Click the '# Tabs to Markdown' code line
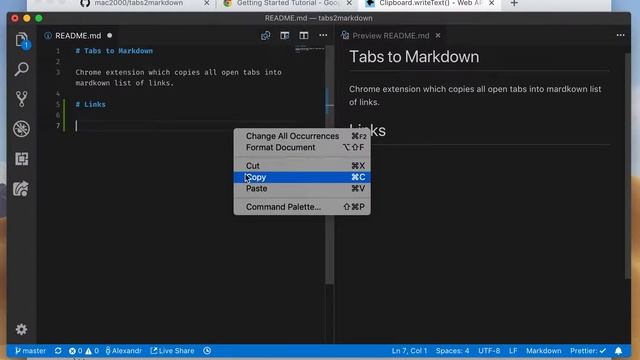Viewport: 640px width, 360px height. tap(114, 51)
